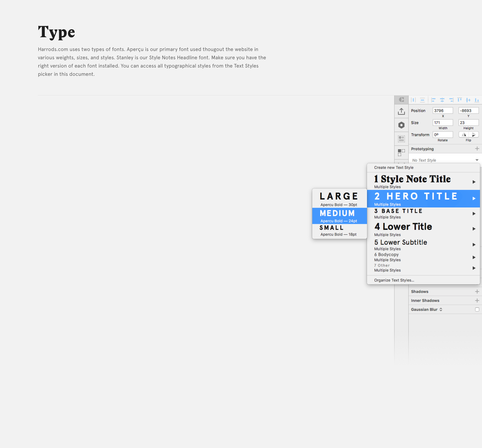Viewport: 482px width, 448px height.
Task: Click the text-with-image layout icon
Action: tap(401, 139)
